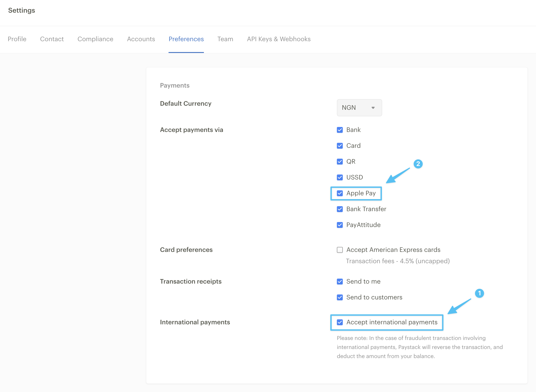536x392 pixels.
Task: Click the Transaction receipts label
Action: click(191, 281)
